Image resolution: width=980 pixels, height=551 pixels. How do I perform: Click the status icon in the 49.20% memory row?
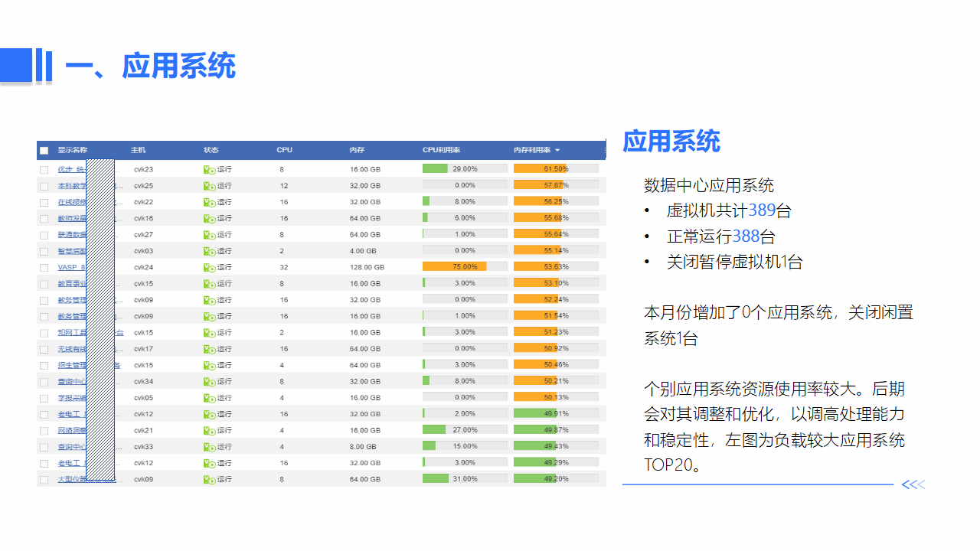tap(209, 479)
